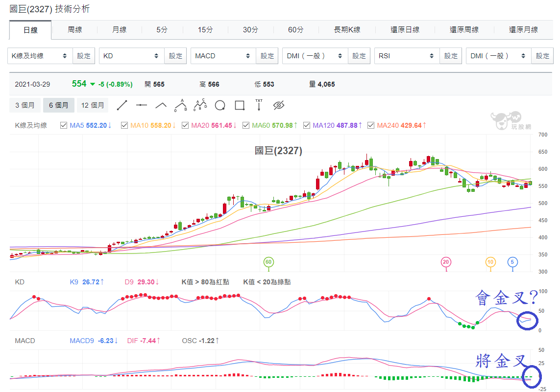Click the chart title 國巨(2327)
Screen dimensions: 560x392
(x=278, y=151)
